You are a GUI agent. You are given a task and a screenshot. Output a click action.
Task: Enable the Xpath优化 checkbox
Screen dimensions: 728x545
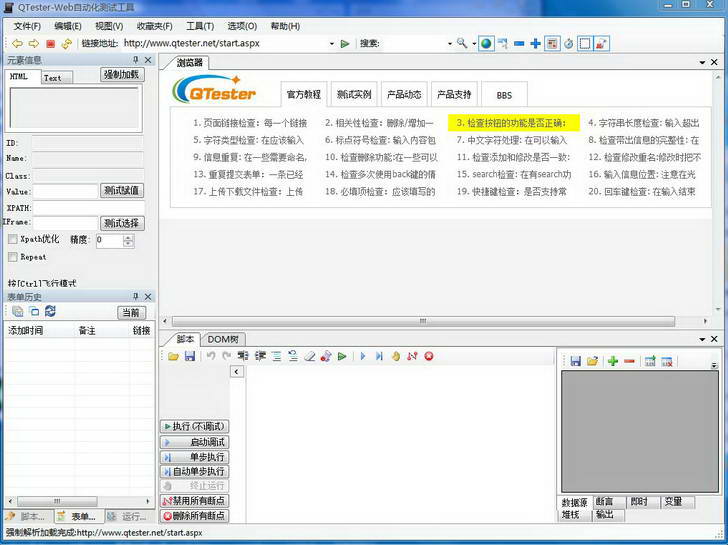[12, 240]
